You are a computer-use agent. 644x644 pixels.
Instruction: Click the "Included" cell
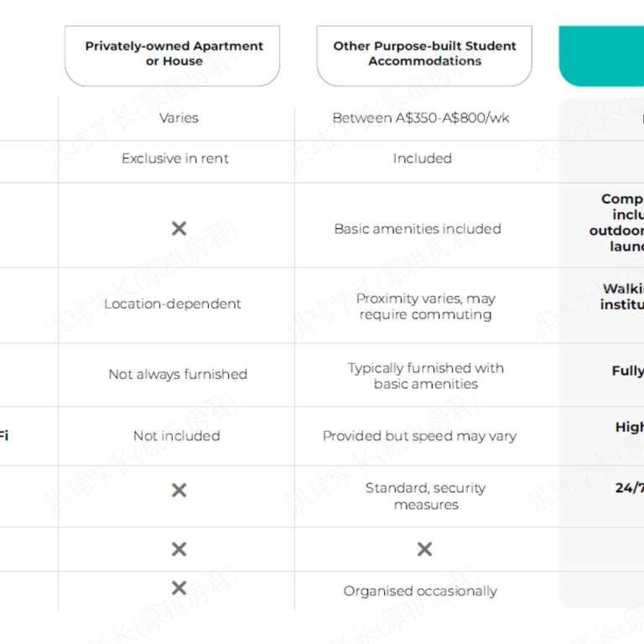pos(423,158)
